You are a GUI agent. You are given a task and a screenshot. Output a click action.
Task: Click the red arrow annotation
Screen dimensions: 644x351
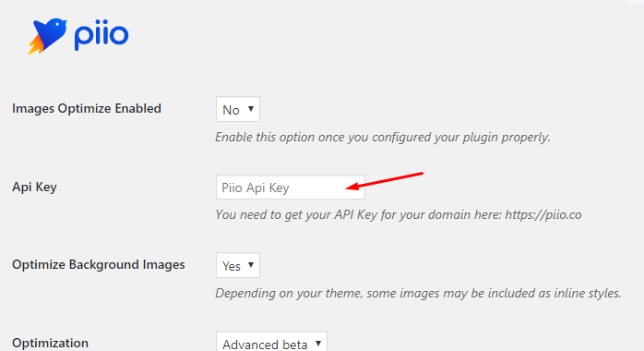coord(385,181)
